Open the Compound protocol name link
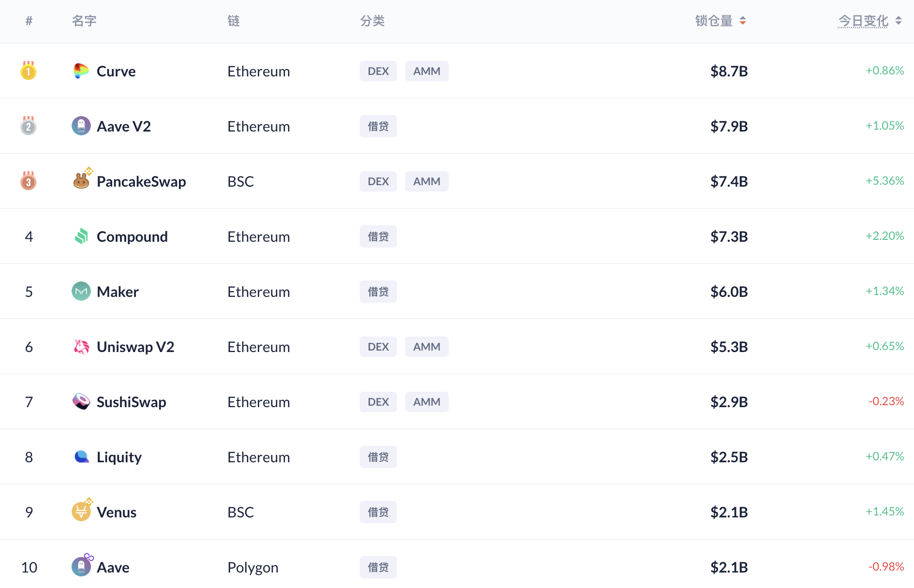 [132, 236]
